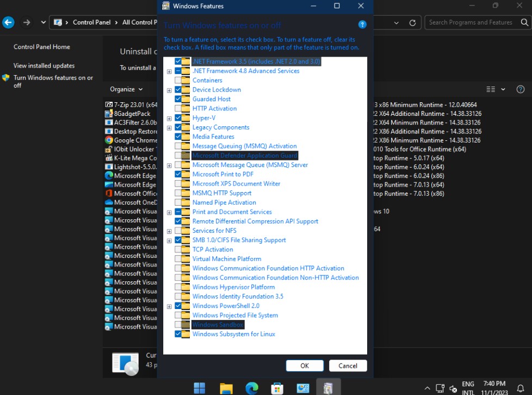Select Services for NFS label

[214, 231]
